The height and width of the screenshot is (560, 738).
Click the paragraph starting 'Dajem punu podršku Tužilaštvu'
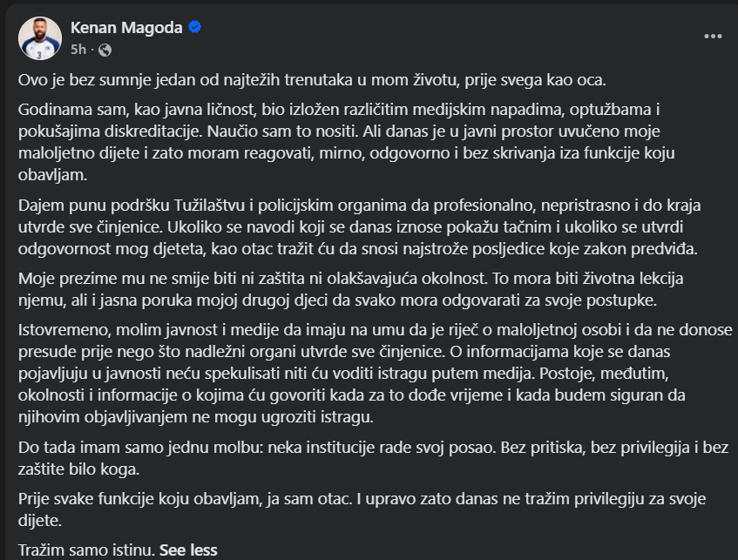coord(360,226)
